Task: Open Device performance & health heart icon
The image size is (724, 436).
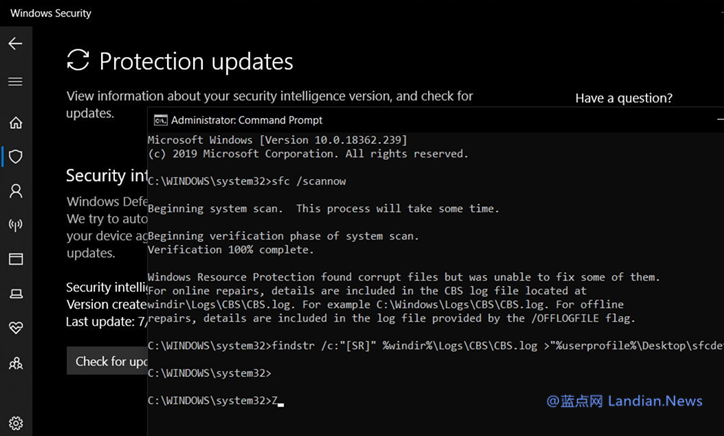Action: click(x=15, y=328)
